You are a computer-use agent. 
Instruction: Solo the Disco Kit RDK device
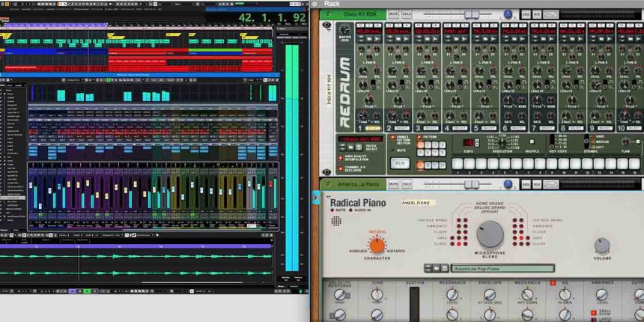[407, 14]
